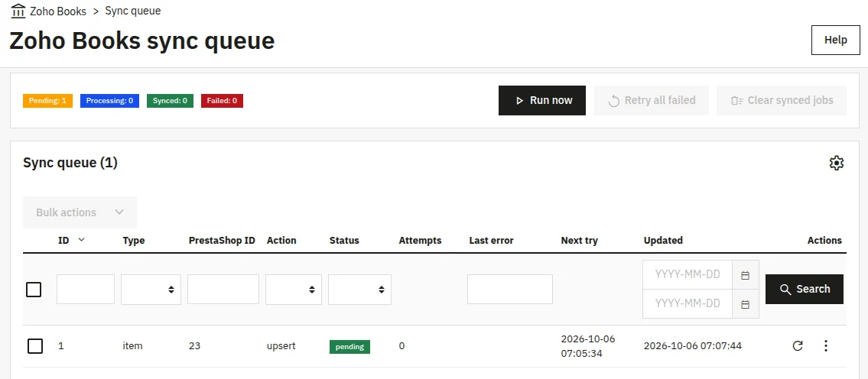Click the PrestaShop ID value 23

194,346
